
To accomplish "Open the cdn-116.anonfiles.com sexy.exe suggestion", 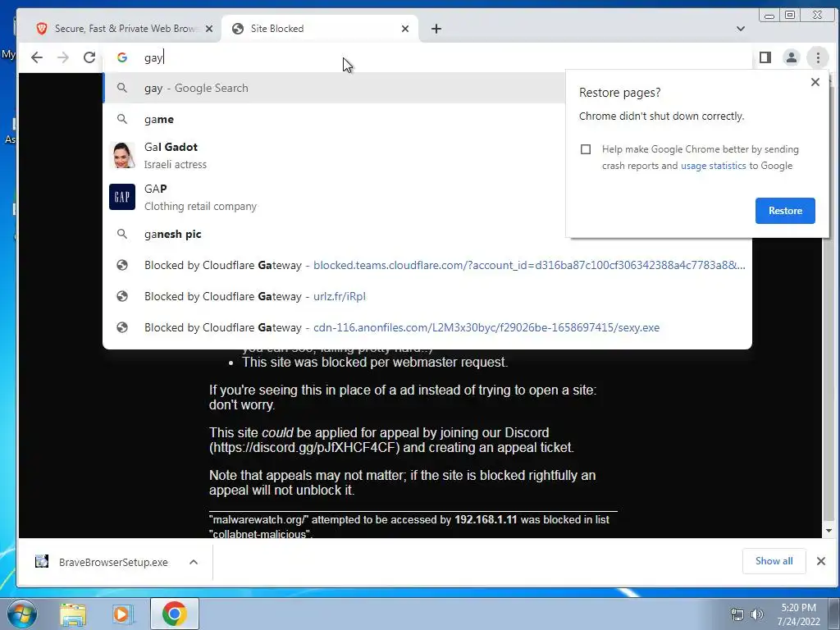I will pos(427,327).
